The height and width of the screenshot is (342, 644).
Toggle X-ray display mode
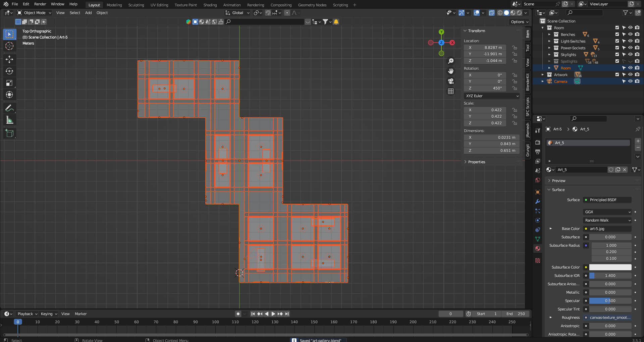click(x=491, y=13)
